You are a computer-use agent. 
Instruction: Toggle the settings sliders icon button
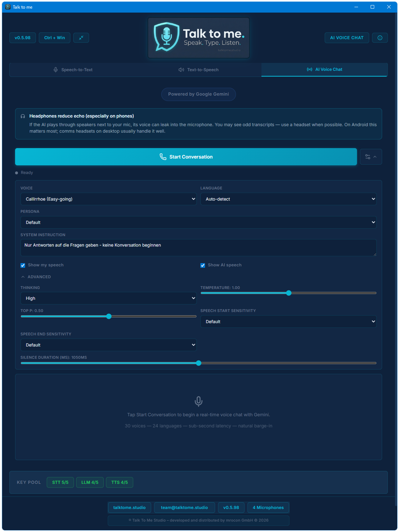371,157
